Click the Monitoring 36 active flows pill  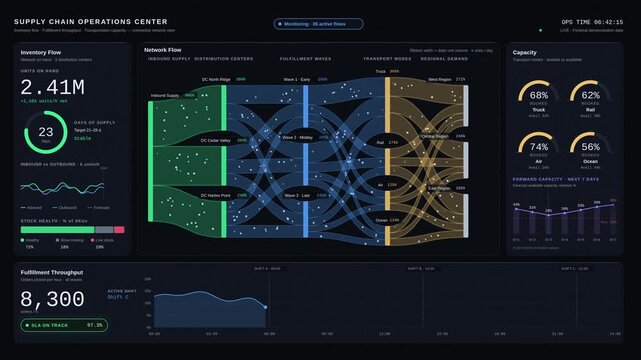pyautogui.click(x=318, y=24)
